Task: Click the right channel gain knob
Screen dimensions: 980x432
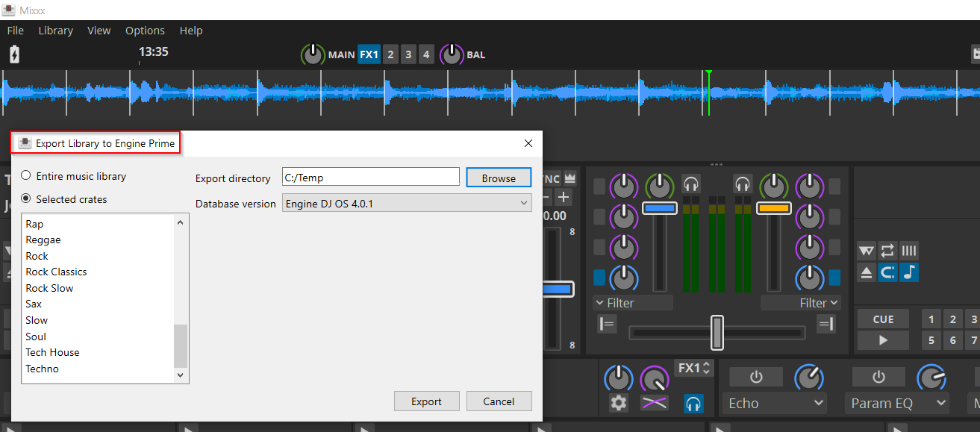Action: tap(773, 185)
